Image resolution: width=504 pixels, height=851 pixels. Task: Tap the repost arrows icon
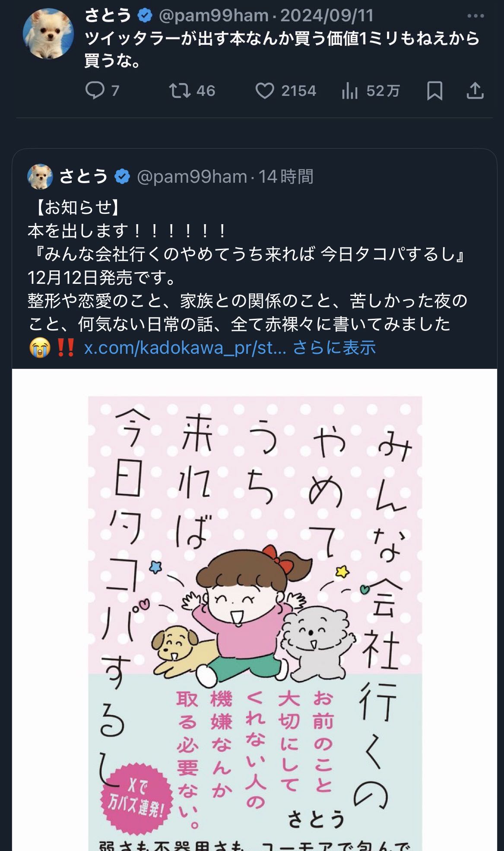tap(180, 91)
